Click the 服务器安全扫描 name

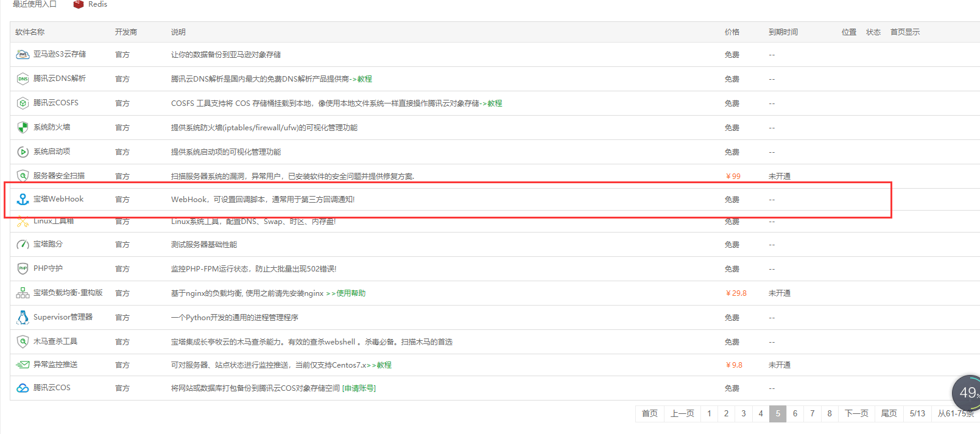point(59,176)
